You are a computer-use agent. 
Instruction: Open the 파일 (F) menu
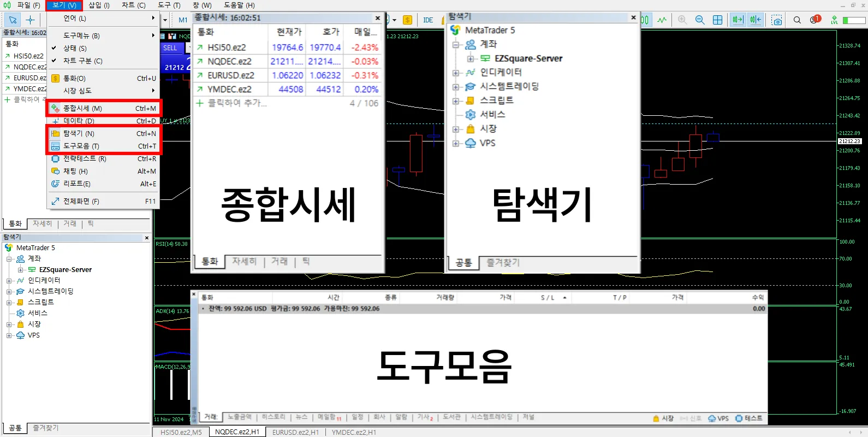(28, 5)
